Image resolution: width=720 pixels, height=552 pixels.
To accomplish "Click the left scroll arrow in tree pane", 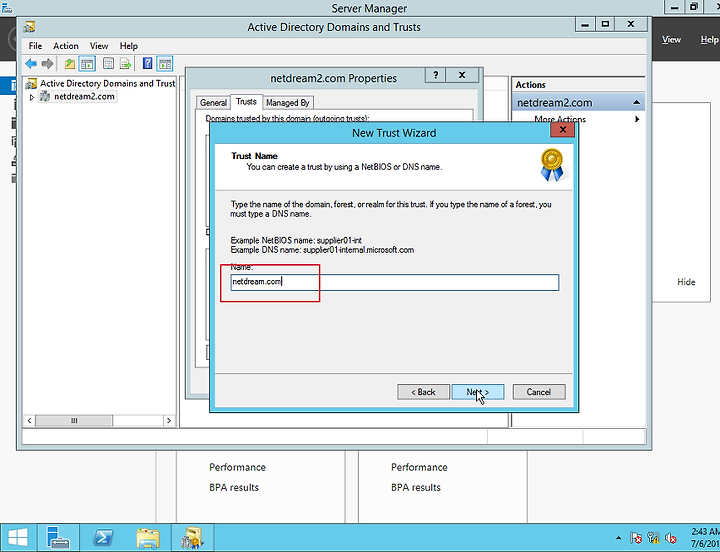I will [x=29, y=421].
